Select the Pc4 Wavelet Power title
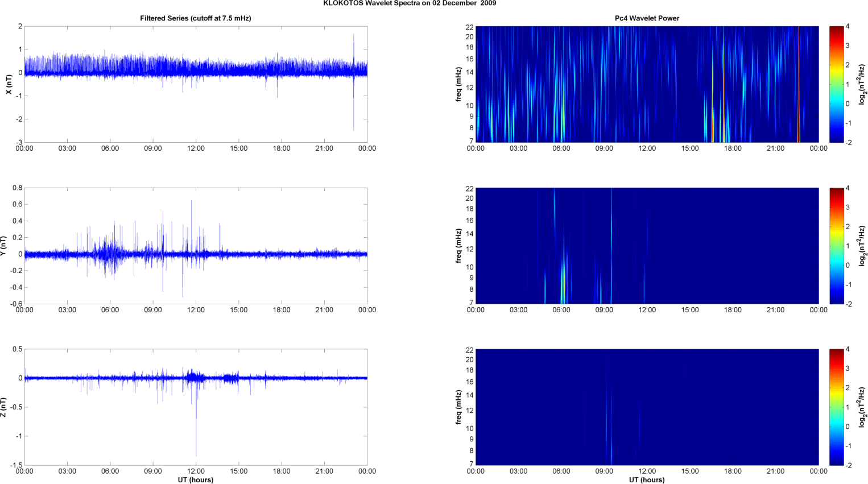868x484 pixels. tap(647, 18)
